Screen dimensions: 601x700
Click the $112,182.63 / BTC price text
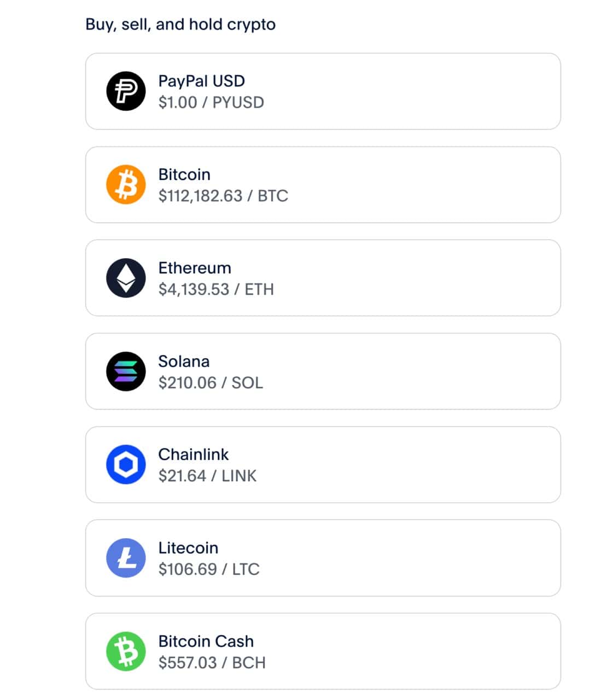pos(223,196)
